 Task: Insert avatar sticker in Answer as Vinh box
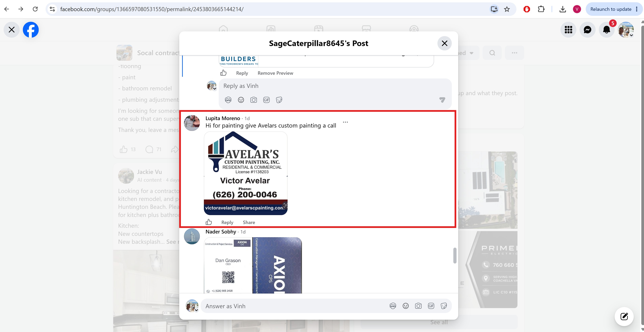(x=393, y=306)
